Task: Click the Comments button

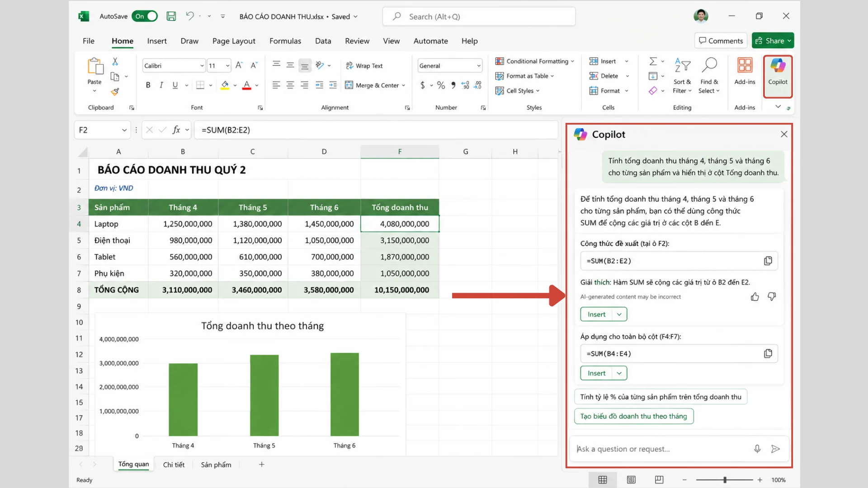Action: click(721, 41)
